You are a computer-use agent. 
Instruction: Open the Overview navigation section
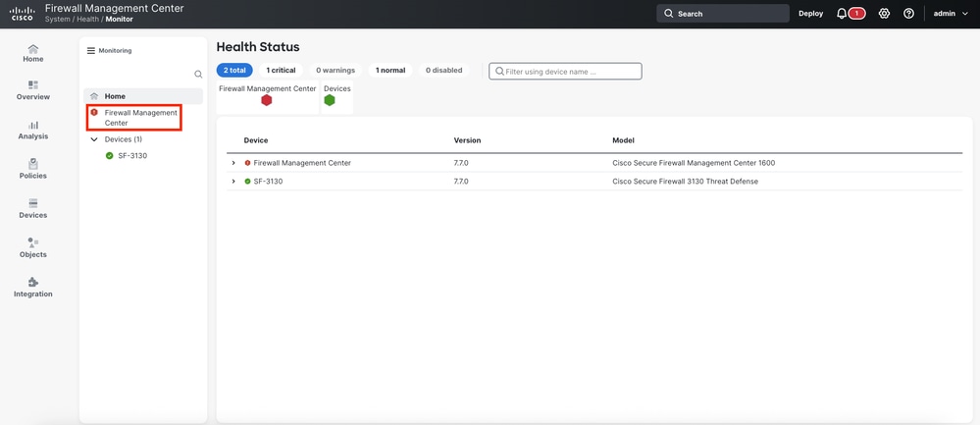[x=33, y=90]
